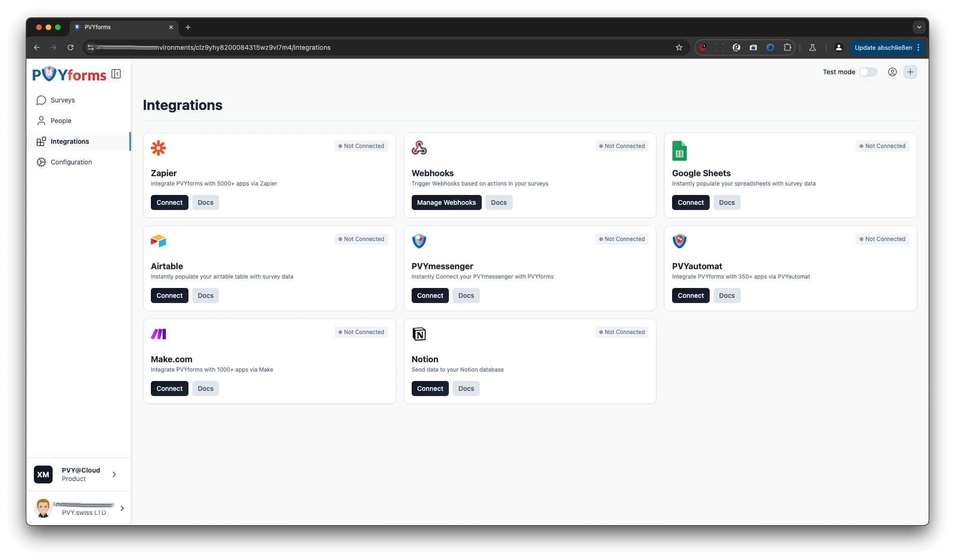Close the PVYforms browser tab
955x560 pixels.
click(171, 27)
